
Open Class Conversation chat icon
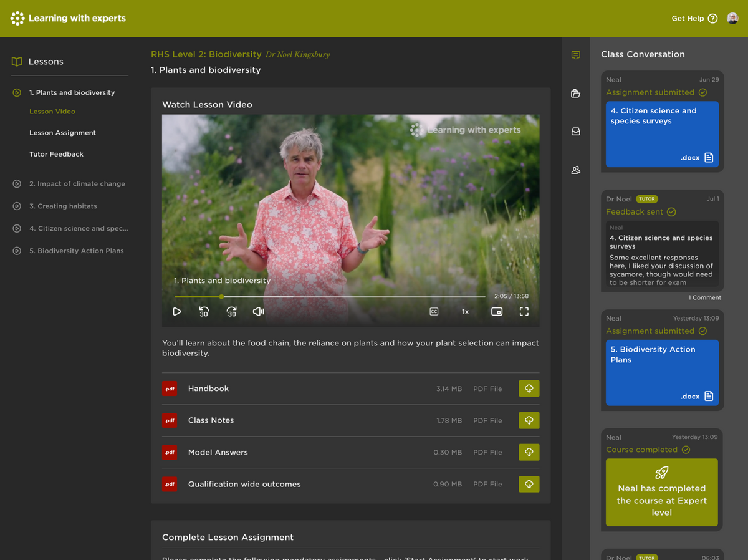[575, 56]
